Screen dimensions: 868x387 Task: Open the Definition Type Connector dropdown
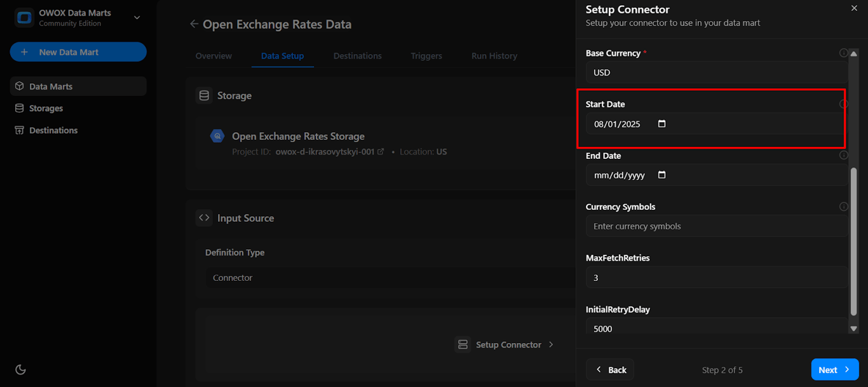point(390,278)
